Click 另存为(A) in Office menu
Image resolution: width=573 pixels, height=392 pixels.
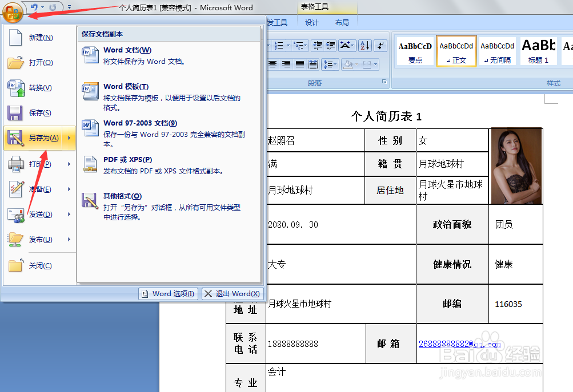coord(33,138)
